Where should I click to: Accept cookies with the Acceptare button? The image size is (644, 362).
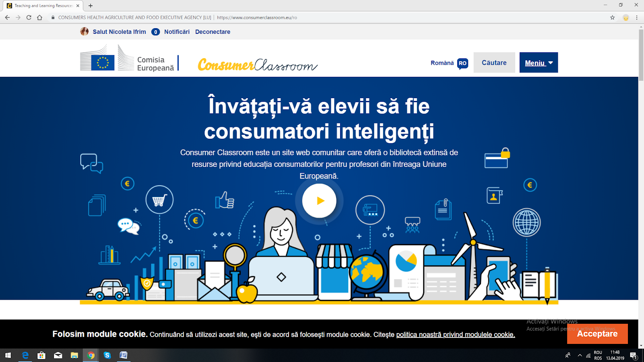597,334
